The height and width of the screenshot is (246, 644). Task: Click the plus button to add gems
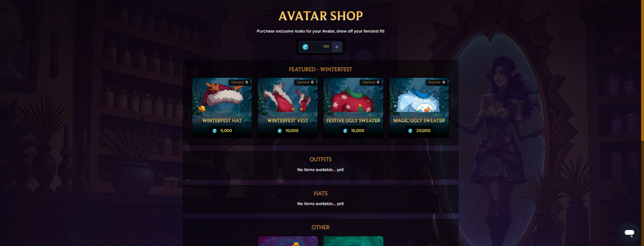point(337,47)
